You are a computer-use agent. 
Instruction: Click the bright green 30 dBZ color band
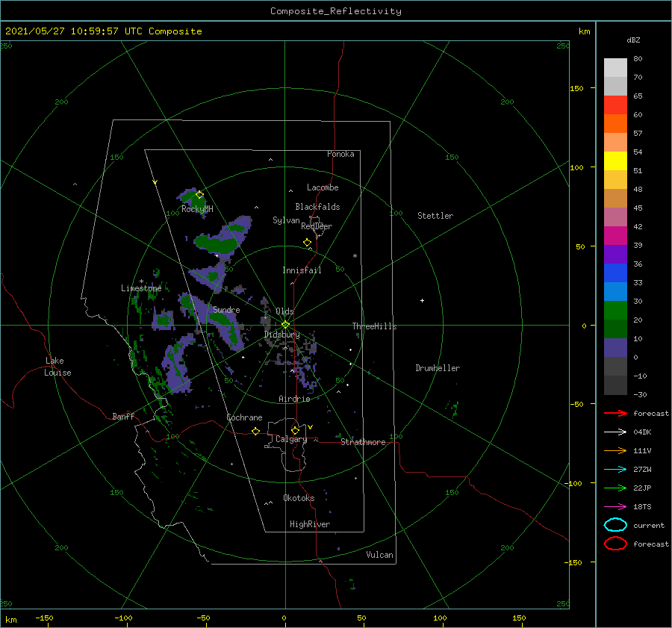click(615, 310)
